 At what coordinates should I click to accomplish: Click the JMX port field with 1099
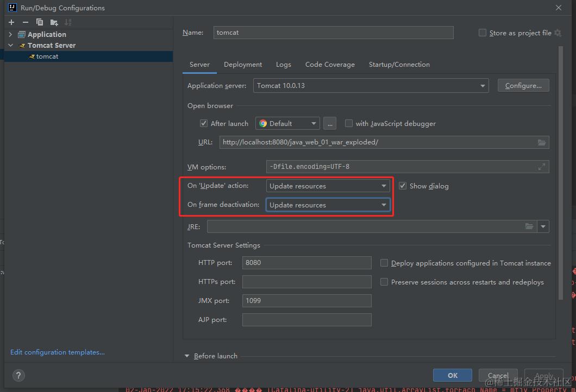coord(306,301)
